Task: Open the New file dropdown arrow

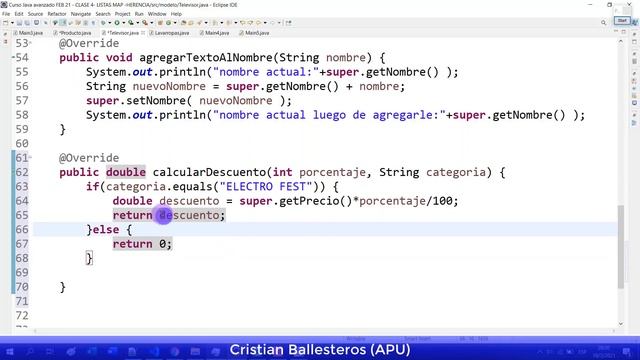Action: coord(12,23)
